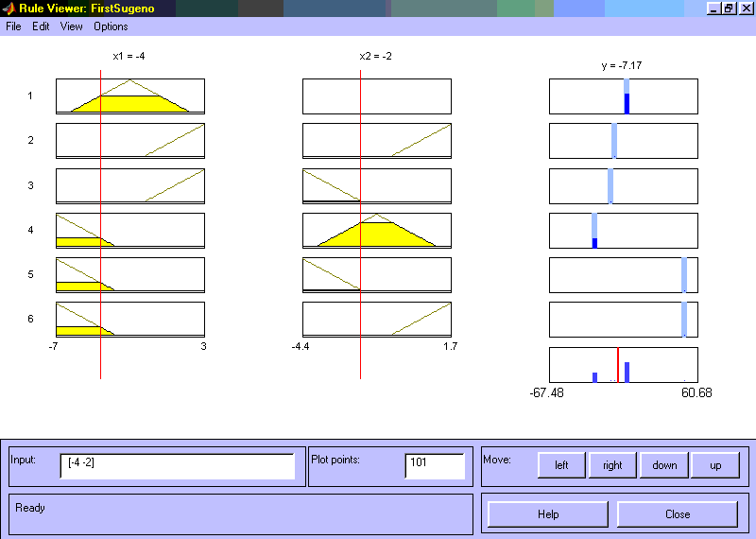Click the left move button
Screen dimensions: 756x539
coord(562,465)
